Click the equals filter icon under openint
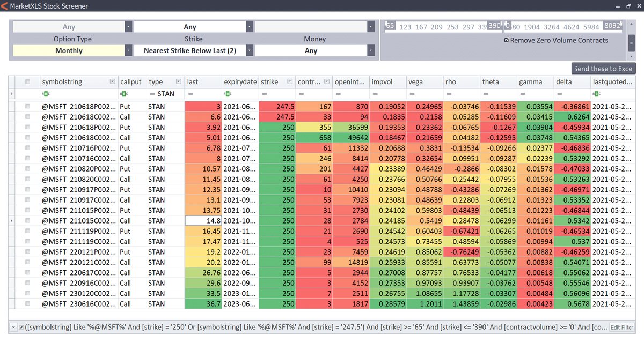 339,94
